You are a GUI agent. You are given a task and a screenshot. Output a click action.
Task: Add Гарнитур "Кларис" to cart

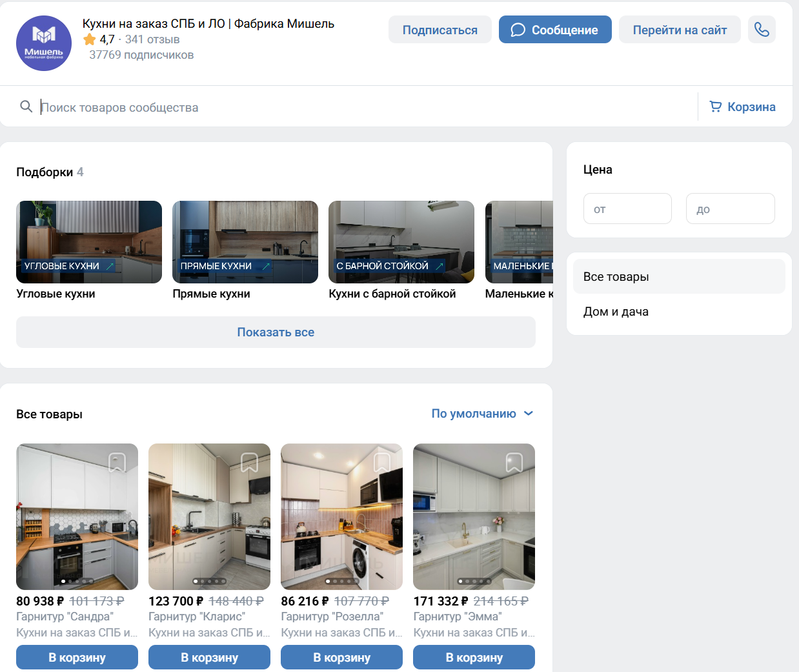point(209,658)
